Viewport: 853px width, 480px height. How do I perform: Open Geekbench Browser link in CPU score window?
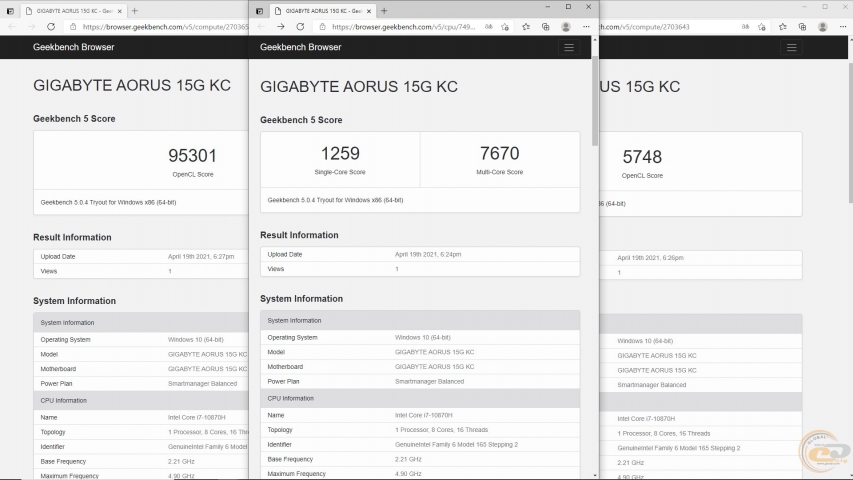300,47
